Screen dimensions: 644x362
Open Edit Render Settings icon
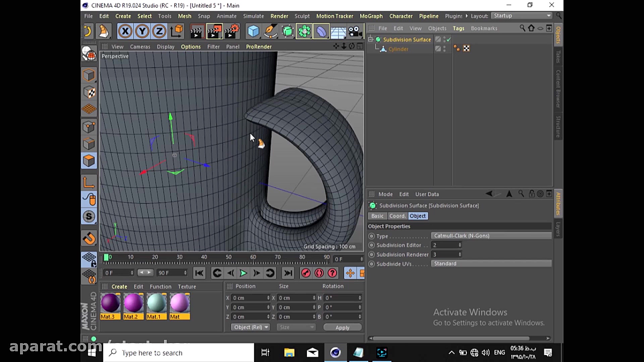click(231, 32)
